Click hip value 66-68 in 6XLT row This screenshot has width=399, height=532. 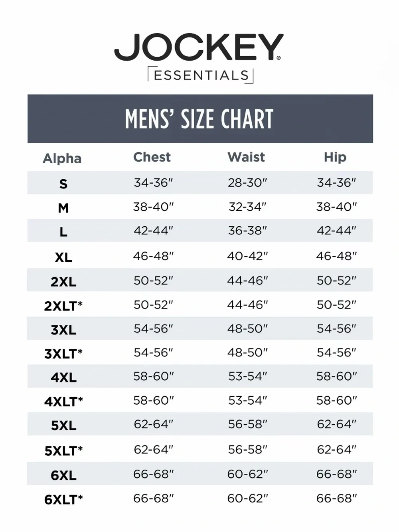336,498
